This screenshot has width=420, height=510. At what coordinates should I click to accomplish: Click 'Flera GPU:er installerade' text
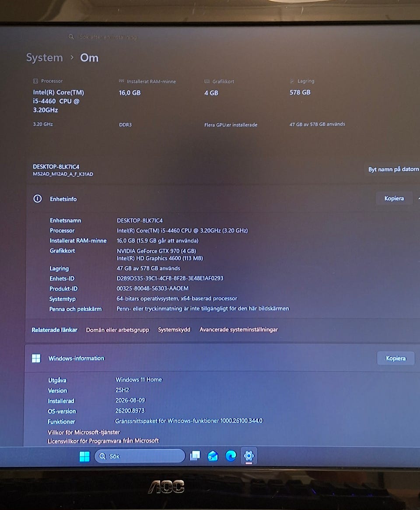click(231, 125)
